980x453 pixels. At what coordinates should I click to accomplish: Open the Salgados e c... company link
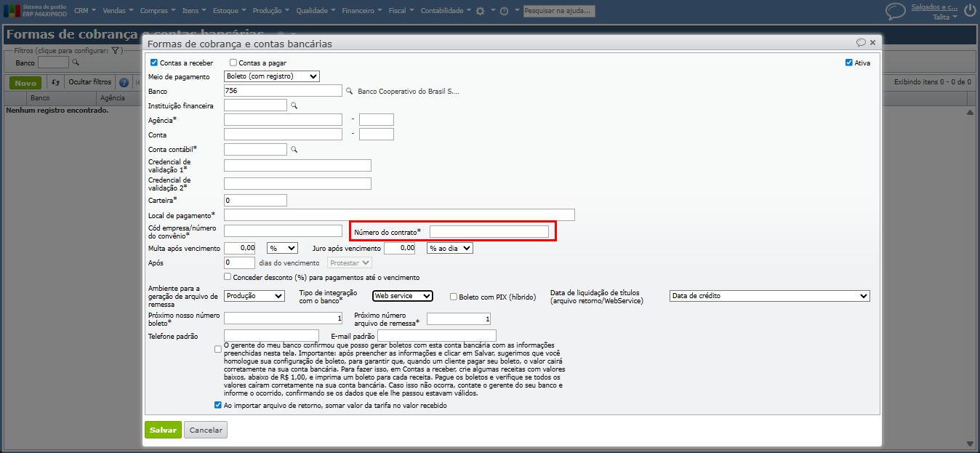point(934,7)
